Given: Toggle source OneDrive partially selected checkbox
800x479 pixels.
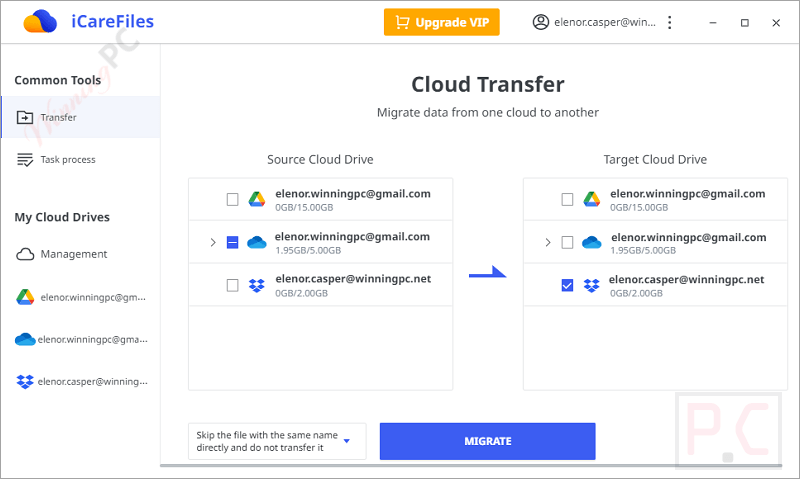Looking at the screenshot, I should [x=232, y=242].
